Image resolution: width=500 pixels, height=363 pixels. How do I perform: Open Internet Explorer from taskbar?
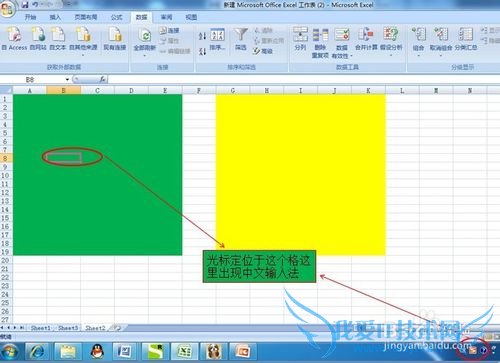click(37, 352)
